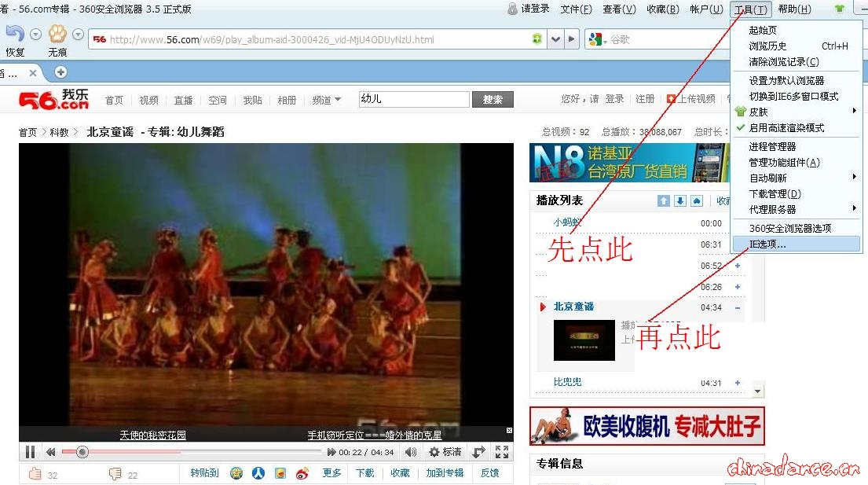Open the 频道 channel dropdown
This screenshot has width=868, height=485.
coord(326,100)
